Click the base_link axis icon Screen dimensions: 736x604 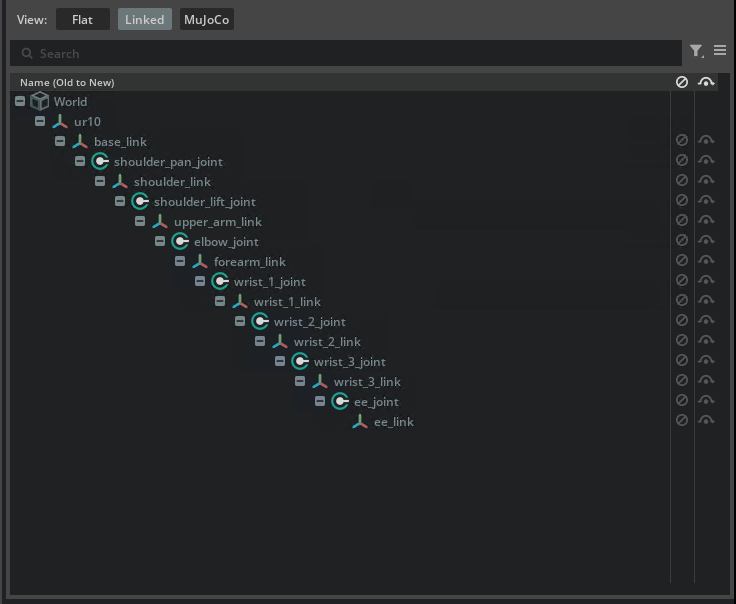coord(80,141)
